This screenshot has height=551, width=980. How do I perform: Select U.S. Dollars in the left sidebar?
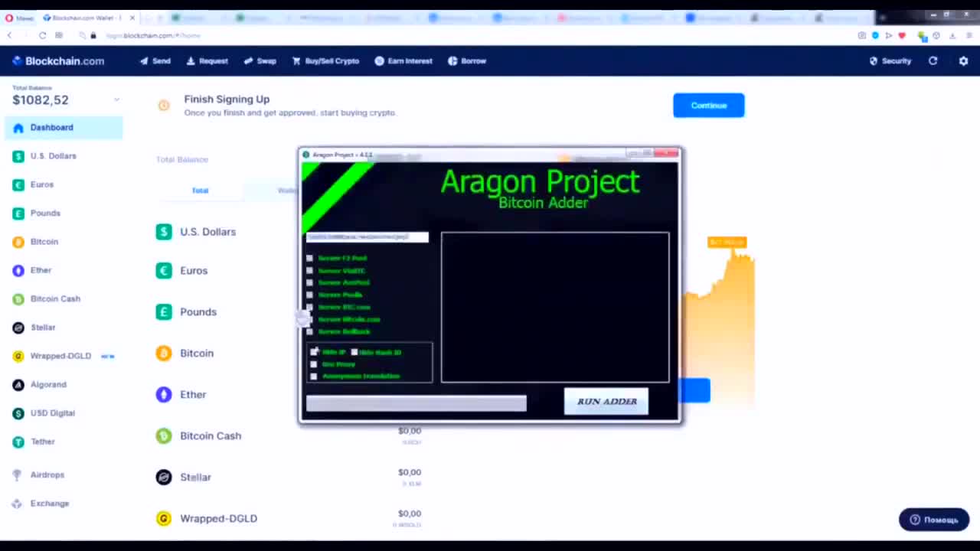(45, 156)
